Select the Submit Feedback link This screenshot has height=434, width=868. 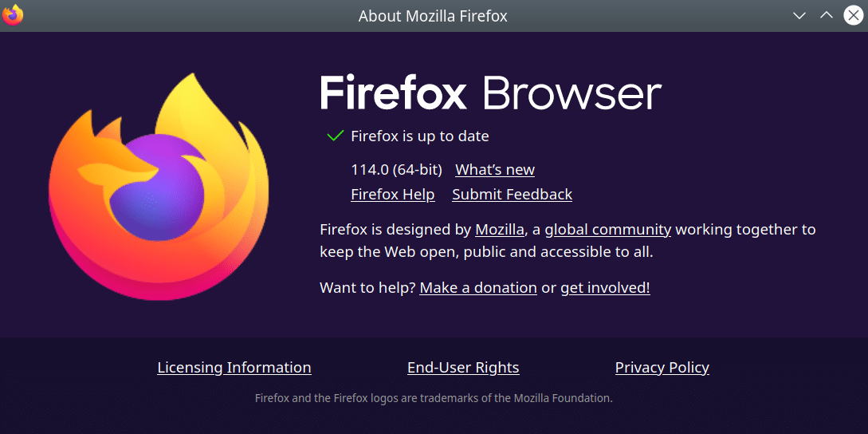tap(512, 195)
